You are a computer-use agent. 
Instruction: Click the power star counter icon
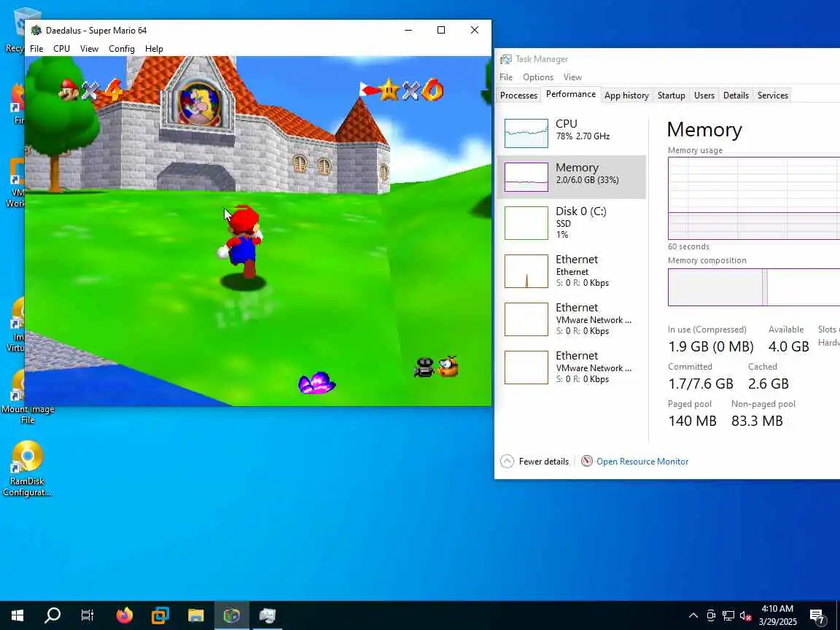tap(389, 90)
